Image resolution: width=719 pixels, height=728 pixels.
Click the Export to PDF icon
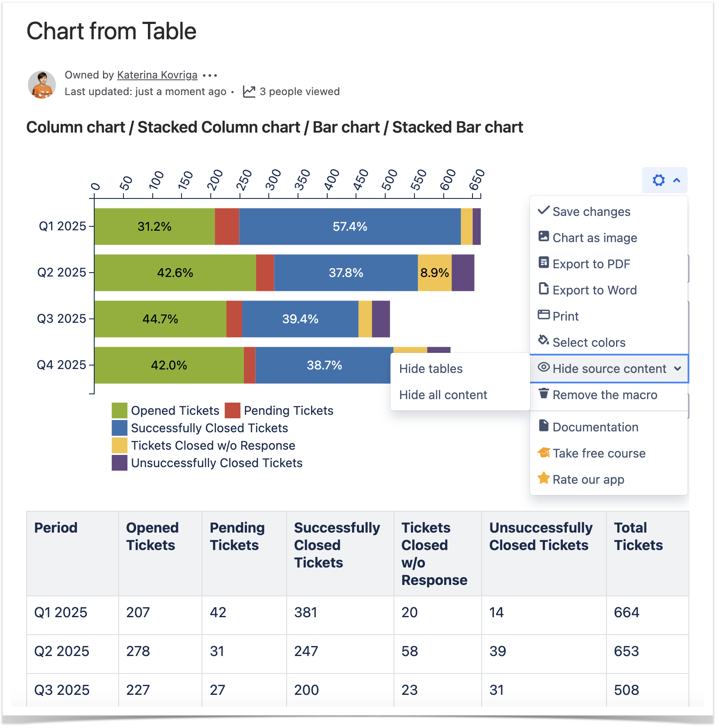(x=544, y=263)
